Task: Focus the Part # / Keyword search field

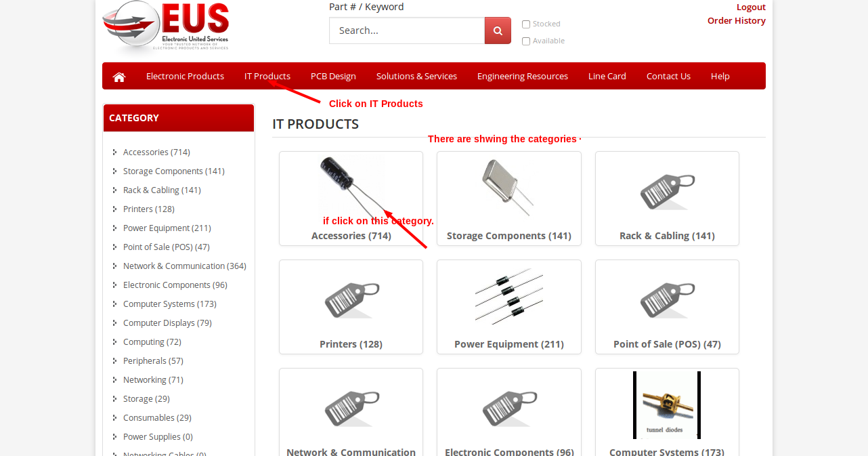Action: pyautogui.click(x=407, y=30)
